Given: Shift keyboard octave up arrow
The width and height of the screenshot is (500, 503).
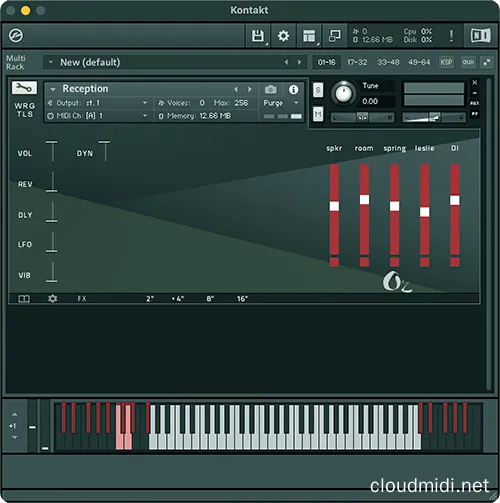Looking at the screenshot, I should click(x=14, y=415).
